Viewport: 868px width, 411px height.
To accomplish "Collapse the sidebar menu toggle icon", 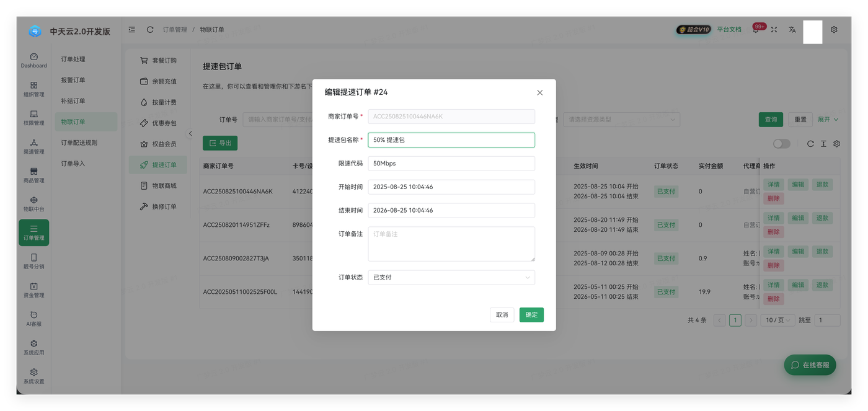I will [x=132, y=30].
